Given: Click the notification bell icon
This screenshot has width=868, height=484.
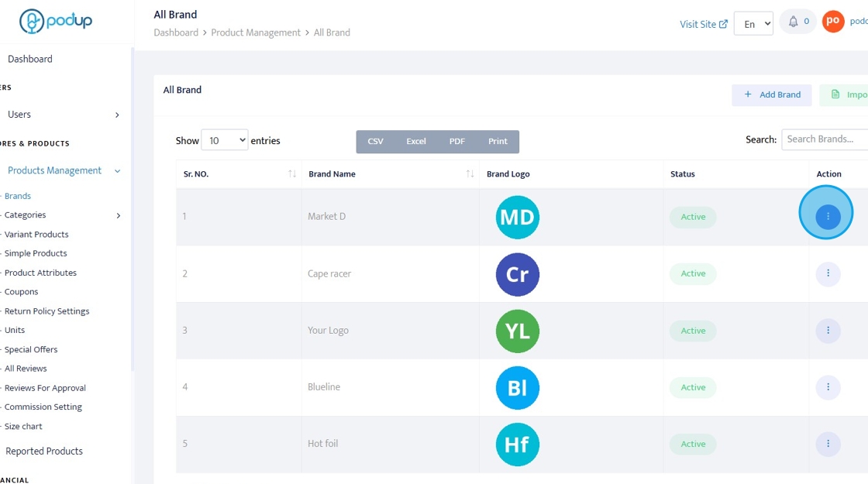Looking at the screenshot, I should (x=794, y=22).
